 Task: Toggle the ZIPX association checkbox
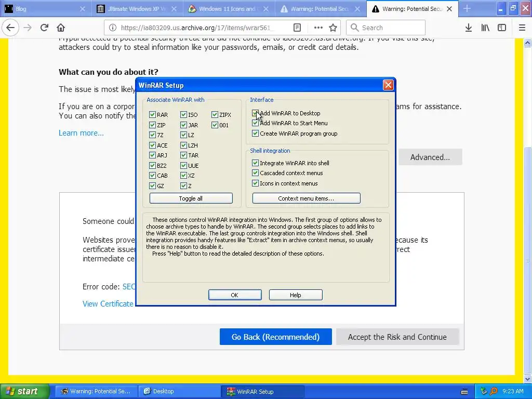[215, 115]
